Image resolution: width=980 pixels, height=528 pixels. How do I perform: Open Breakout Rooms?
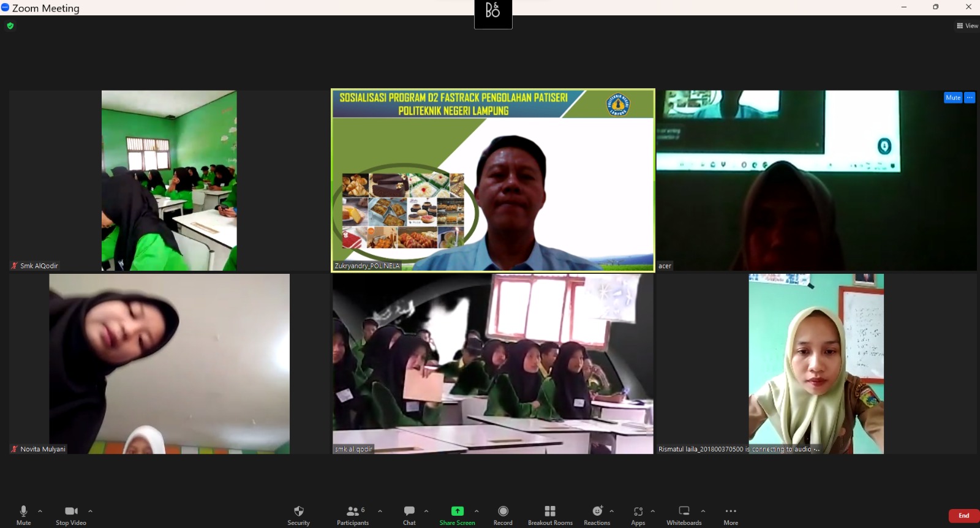(x=550, y=515)
